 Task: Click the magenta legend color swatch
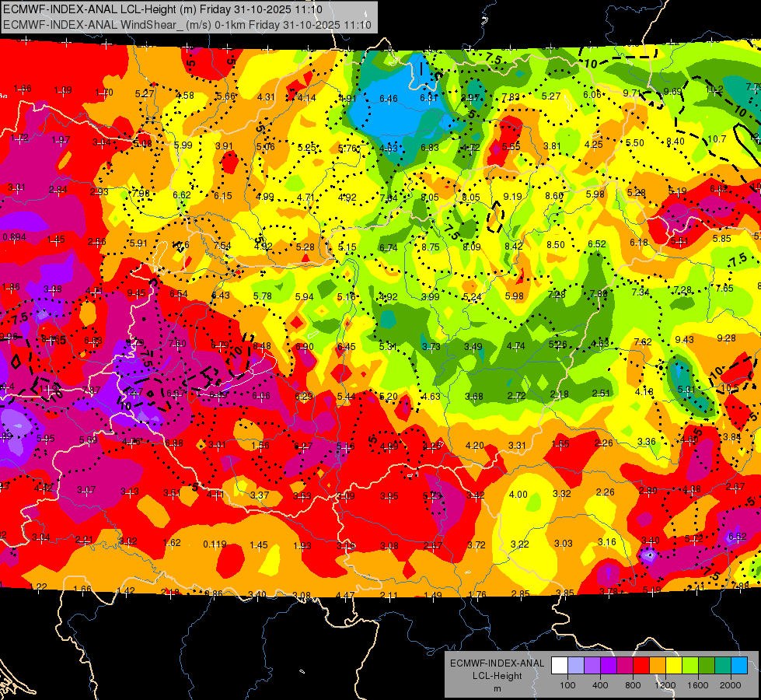click(625, 666)
